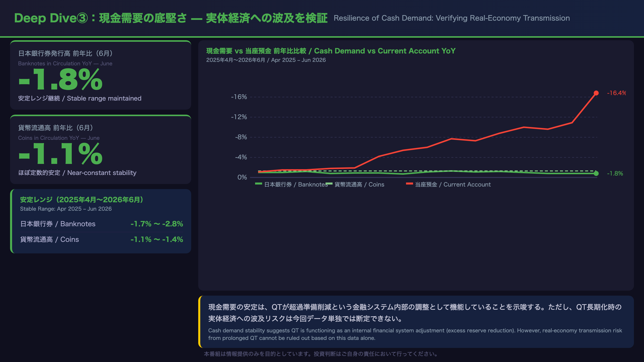Click the '-1.8%' green chart end label
Viewport: 644px width, 362px height.
tap(615, 173)
